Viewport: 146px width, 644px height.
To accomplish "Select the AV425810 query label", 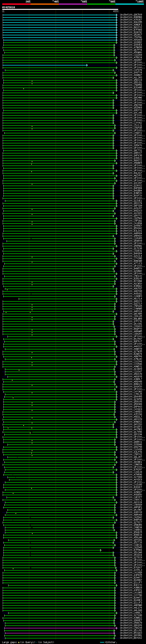I will (8, 7).
